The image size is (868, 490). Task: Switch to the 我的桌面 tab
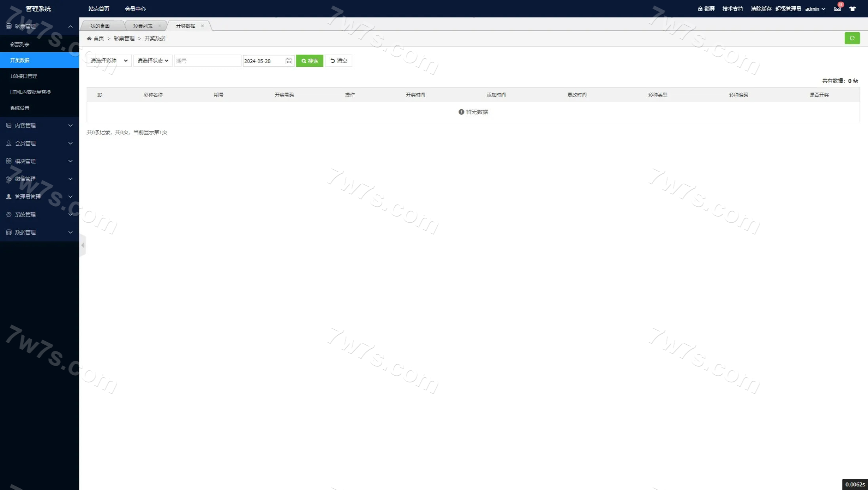[100, 26]
